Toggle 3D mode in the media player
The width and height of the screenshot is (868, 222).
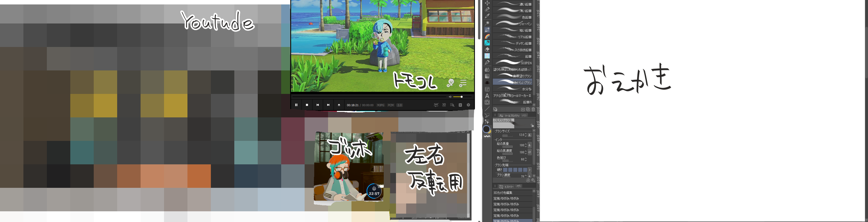click(444, 105)
